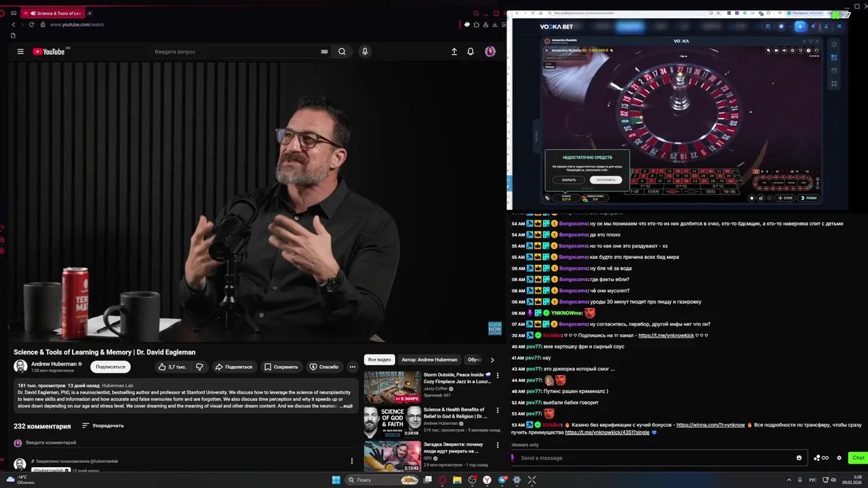Click the Введите запрос YouTube search field
Screen dimensions: 868x488
(234, 52)
